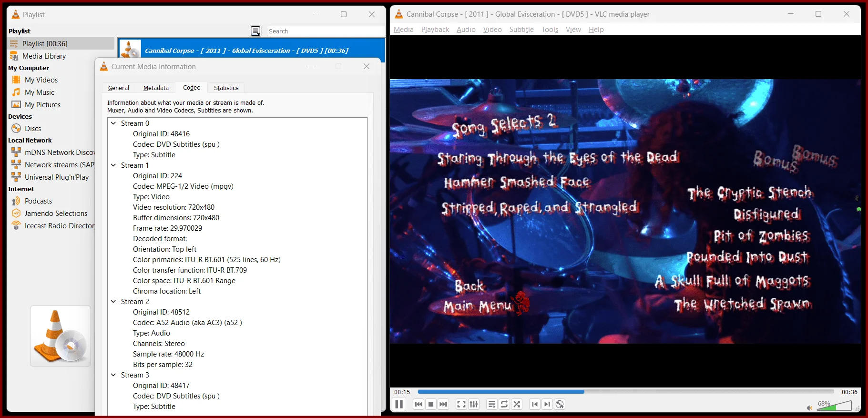
Task: Toggle the playlist view button in player controls
Action: click(x=492, y=404)
